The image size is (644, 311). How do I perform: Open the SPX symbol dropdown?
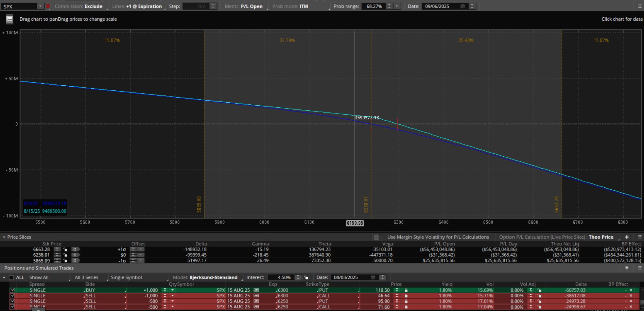pos(40,6)
